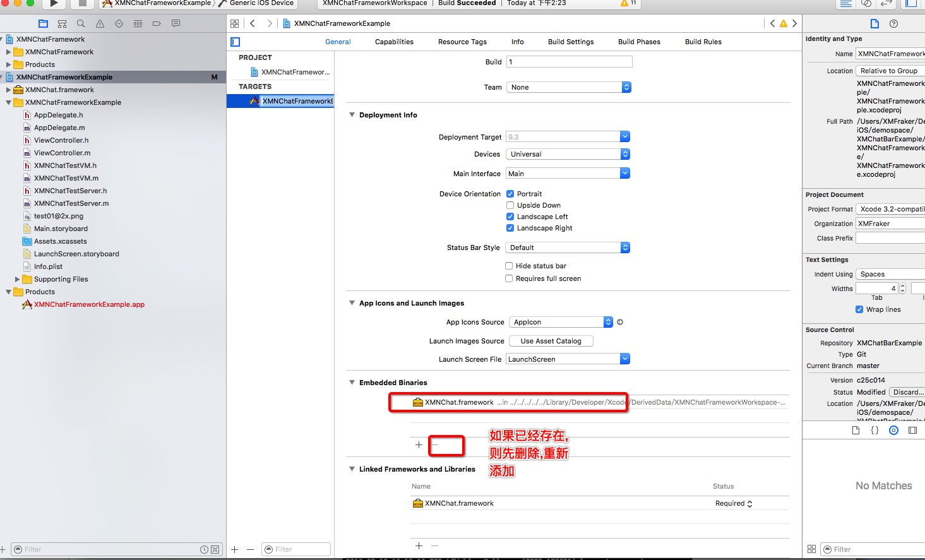Open the Status Bar Style dropdown
This screenshot has width=925, height=560.
568,247
